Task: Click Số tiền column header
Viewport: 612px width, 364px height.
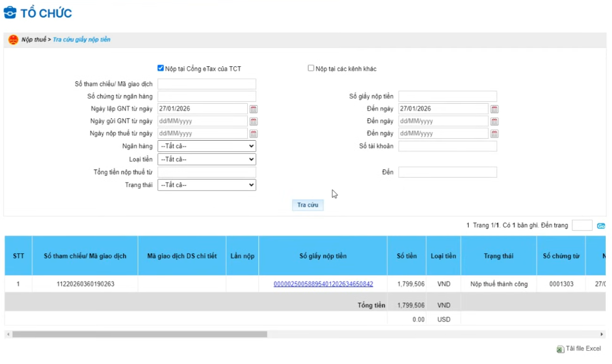Action: [407, 256]
